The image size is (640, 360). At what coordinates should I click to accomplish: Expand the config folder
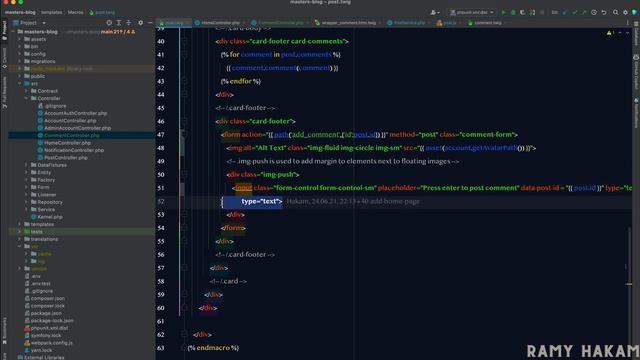(x=19, y=54)
